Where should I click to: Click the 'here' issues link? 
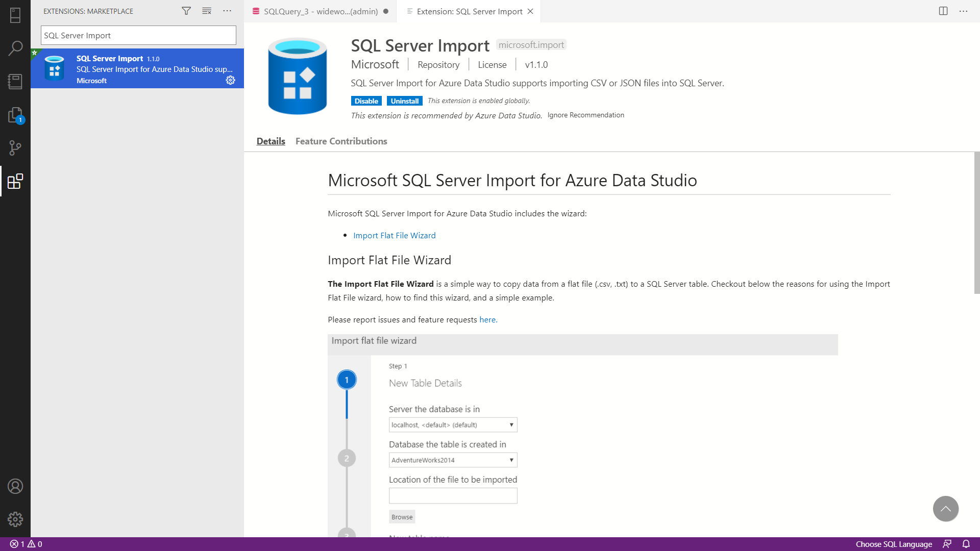pos(487,320)
